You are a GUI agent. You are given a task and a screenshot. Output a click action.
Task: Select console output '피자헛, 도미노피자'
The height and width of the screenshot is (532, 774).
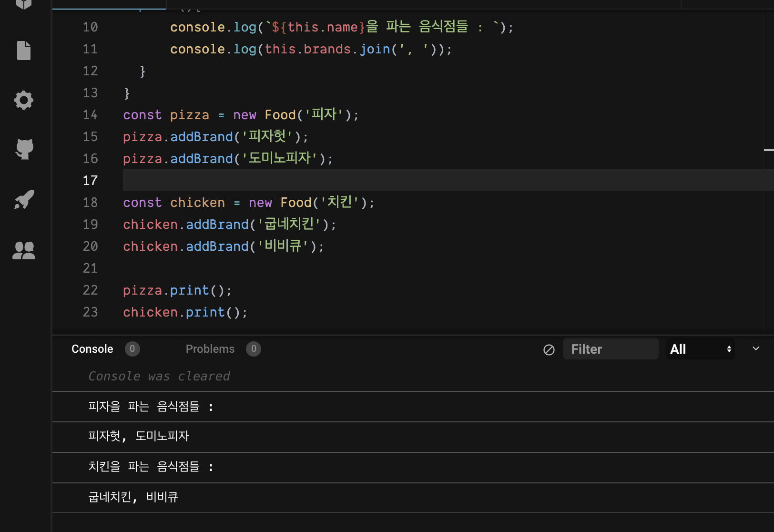pyautogui.click(x=139, y=436)
